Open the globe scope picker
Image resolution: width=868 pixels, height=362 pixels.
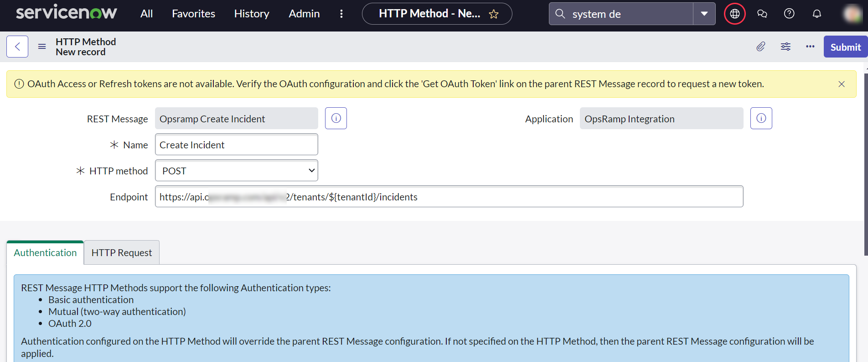click(735, 14)
